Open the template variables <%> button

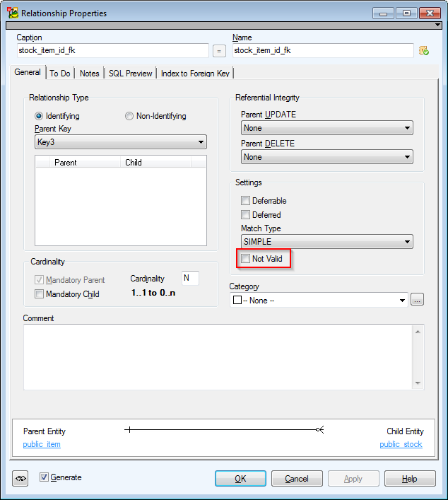pyautogui.click(x=20, y=478)
